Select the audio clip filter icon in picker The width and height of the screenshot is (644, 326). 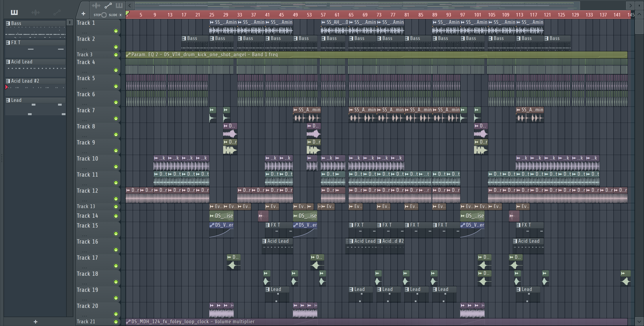click(36, 12)
